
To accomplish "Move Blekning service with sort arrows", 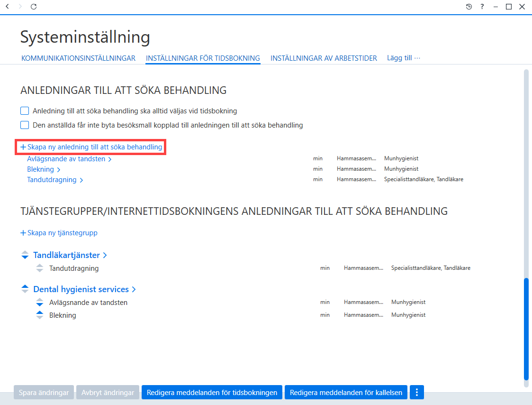I will coord(40,315).
